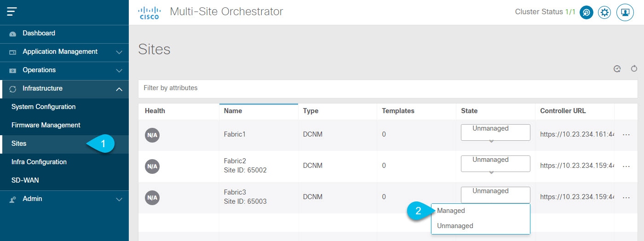Open SD-WAN in the sidebar

click(x=64, y=181)
